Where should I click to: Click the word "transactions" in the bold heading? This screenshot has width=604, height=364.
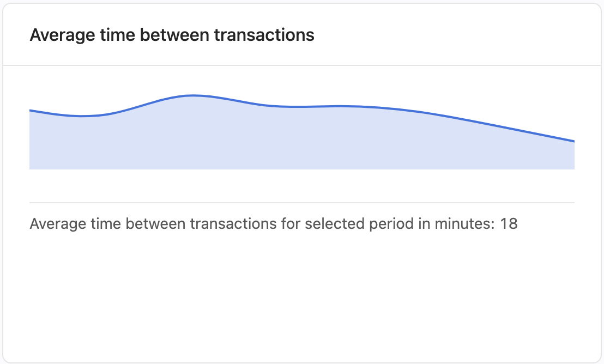264,35
